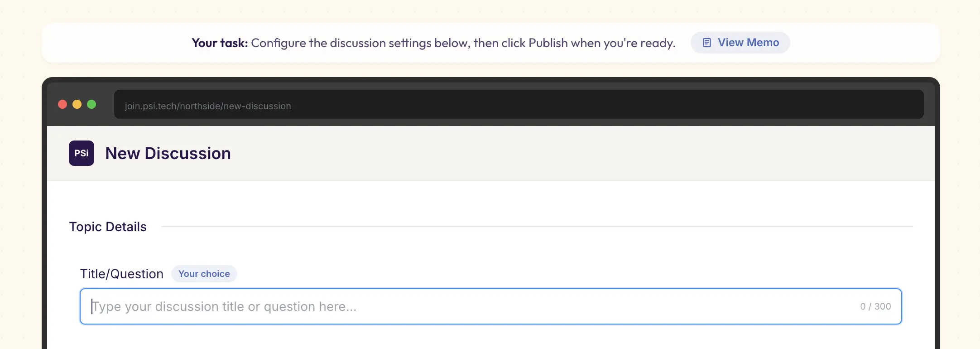Image resolution: width=980 pixels, height=349 pixels.
Task: Click the memo document icon beside View Memo
Action: (706, 43)
